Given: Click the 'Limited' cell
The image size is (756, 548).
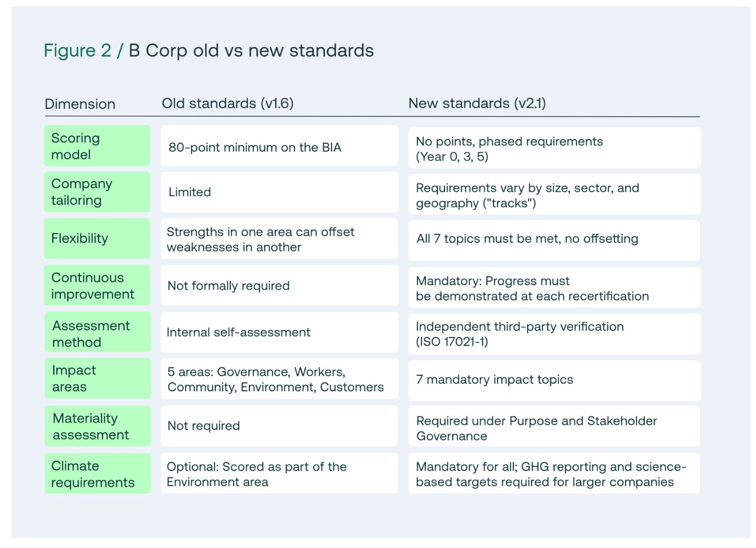Looking at the screenshot, I should click(x=279, y=192).
